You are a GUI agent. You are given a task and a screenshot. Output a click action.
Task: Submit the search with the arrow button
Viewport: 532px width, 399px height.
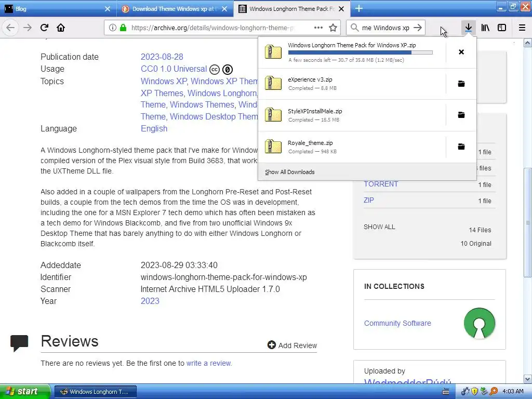pos(418,28)
